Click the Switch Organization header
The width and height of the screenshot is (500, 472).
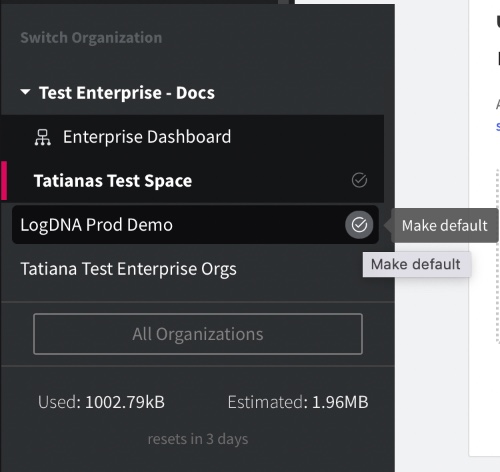point(91,38)
